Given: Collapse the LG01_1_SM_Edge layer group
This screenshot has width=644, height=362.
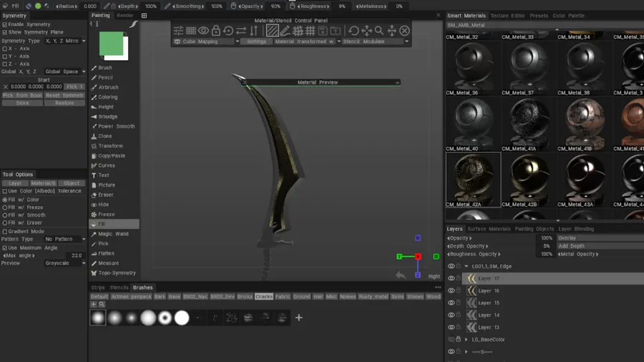Looking at the screenshot, I should (x=466, y=266).
